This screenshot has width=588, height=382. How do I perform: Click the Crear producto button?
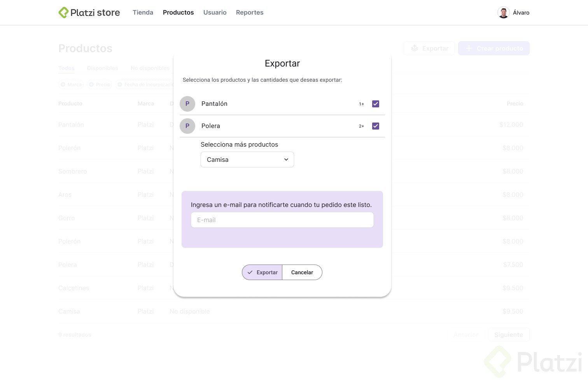494,48
